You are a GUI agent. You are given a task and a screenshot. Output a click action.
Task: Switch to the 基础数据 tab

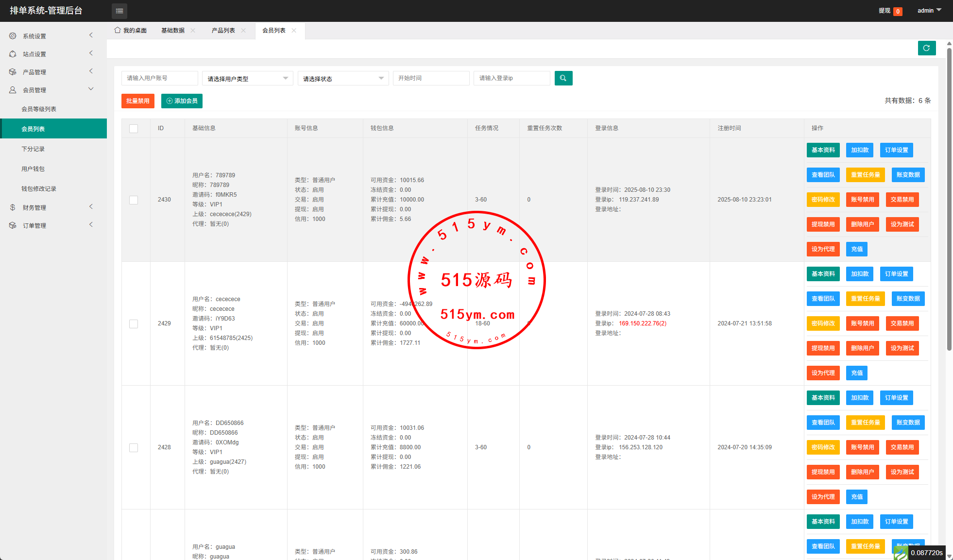click(173, 31)
